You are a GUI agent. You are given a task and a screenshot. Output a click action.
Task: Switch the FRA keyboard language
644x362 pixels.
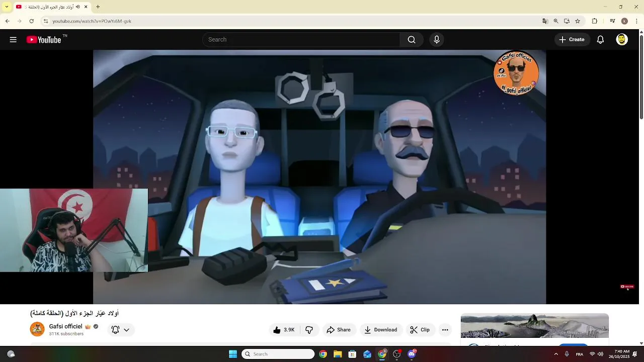580,354
